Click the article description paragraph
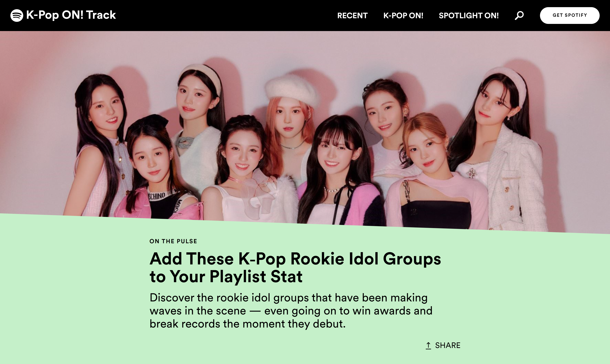This screenshot has width=610, height=364. (x=291, y=311)
